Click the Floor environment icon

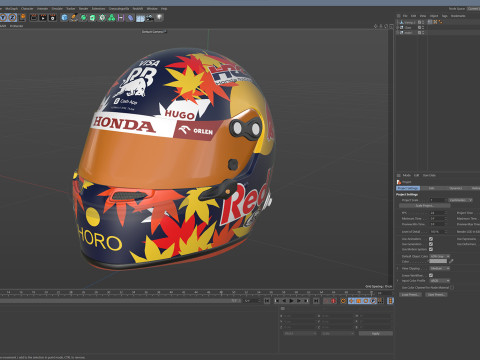(140, 18)
